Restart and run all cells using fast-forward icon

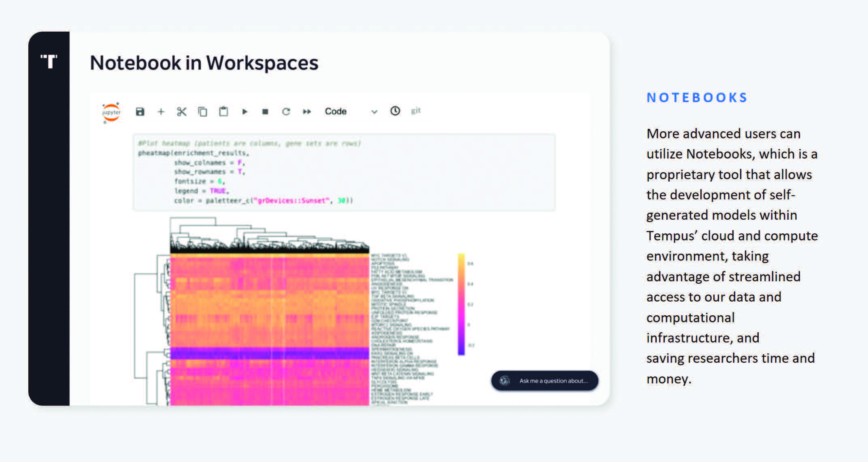307,112
